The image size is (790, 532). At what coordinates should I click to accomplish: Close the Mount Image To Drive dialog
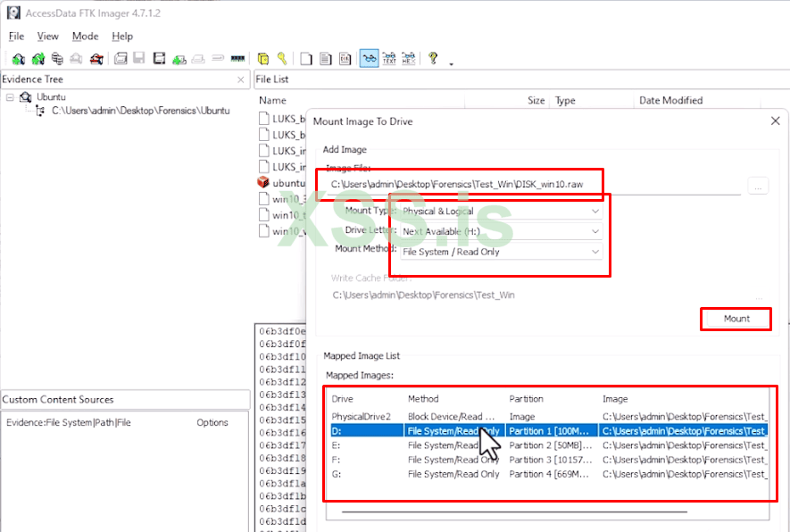point(776,121)
